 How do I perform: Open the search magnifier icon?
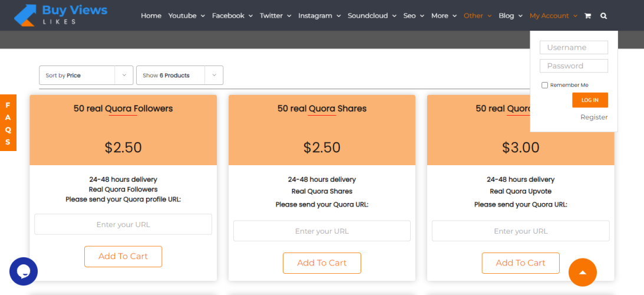tap(603, 16)
